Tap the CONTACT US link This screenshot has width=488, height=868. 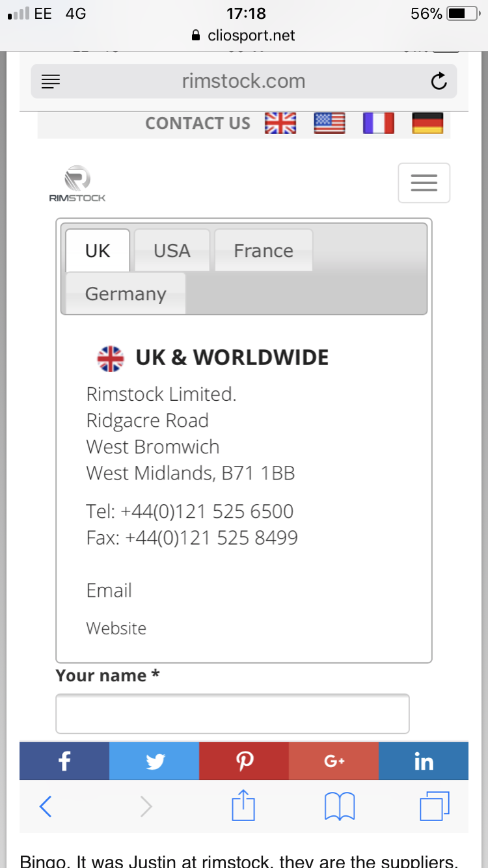click(198, 123)
